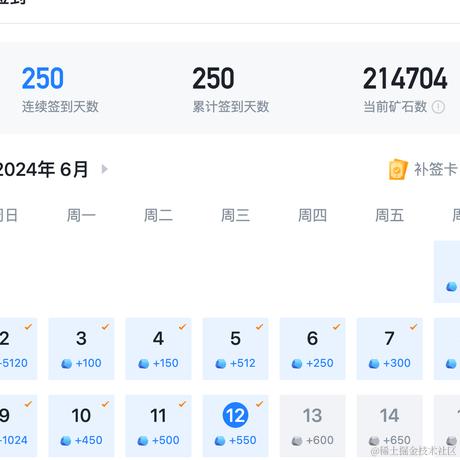Screen dimensions: 460x460
Task: Click the gray ore icon beside +600
Action: pos(297,441)
